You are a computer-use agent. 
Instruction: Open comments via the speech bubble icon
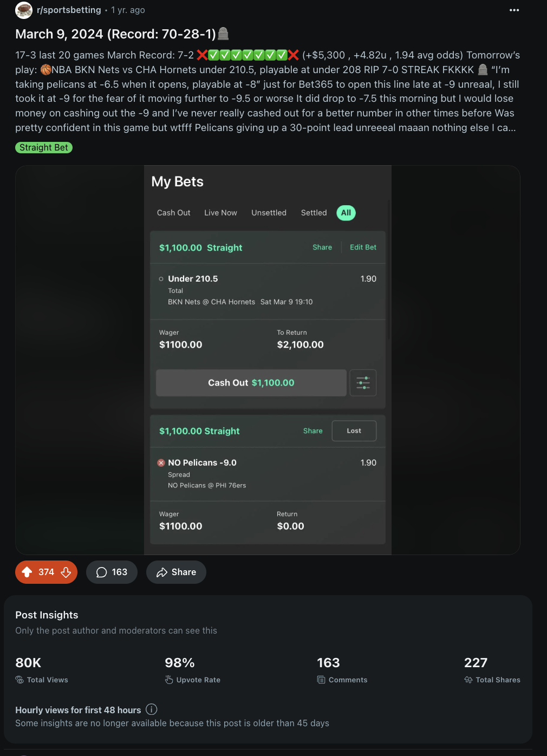pos(101,572)
